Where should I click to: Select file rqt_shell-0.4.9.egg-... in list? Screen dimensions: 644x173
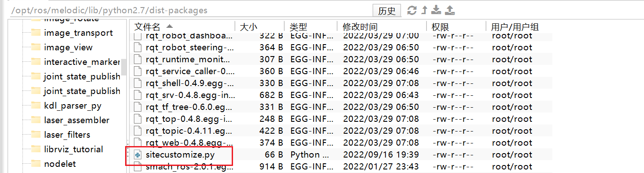tap(190, 83)
